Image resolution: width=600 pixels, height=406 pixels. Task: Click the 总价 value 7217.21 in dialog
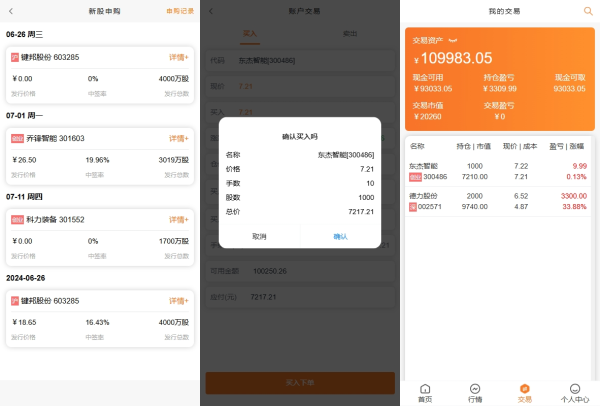point(361,212)
